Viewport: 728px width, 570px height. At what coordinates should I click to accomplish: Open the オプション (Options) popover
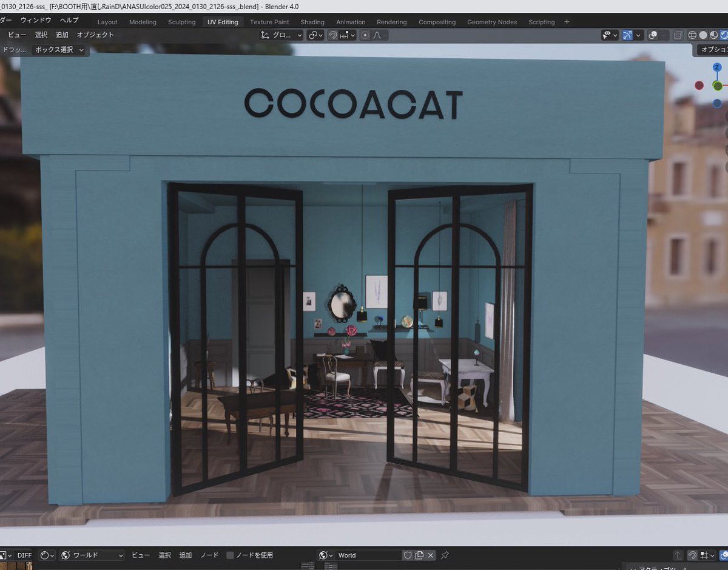(x=713, y=50)
